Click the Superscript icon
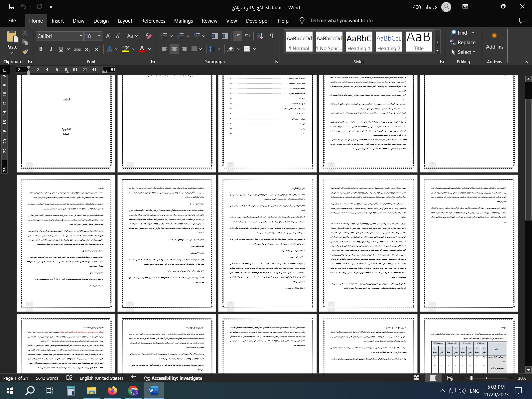532x399 pixels. pos(97,49)
